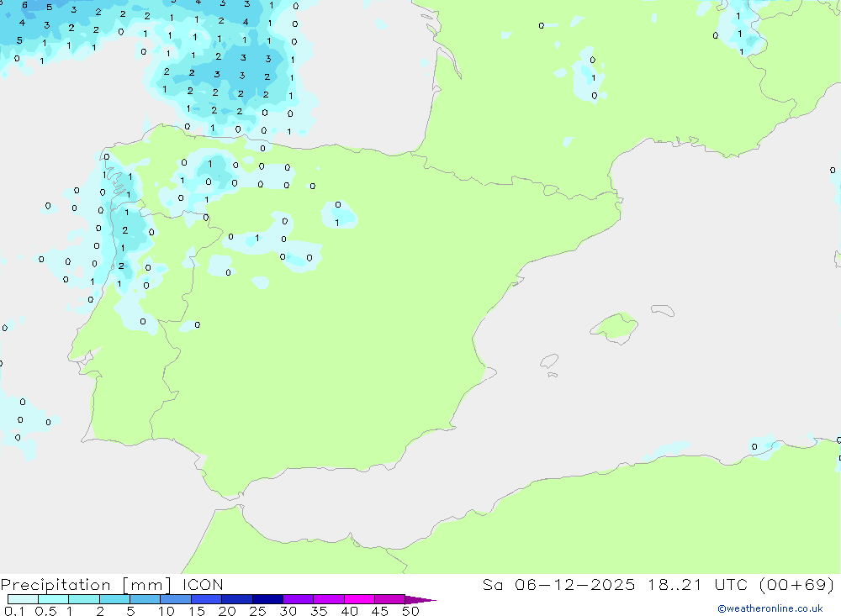Open the weatheronline.co.uk copyright link

tap(770, 608)
